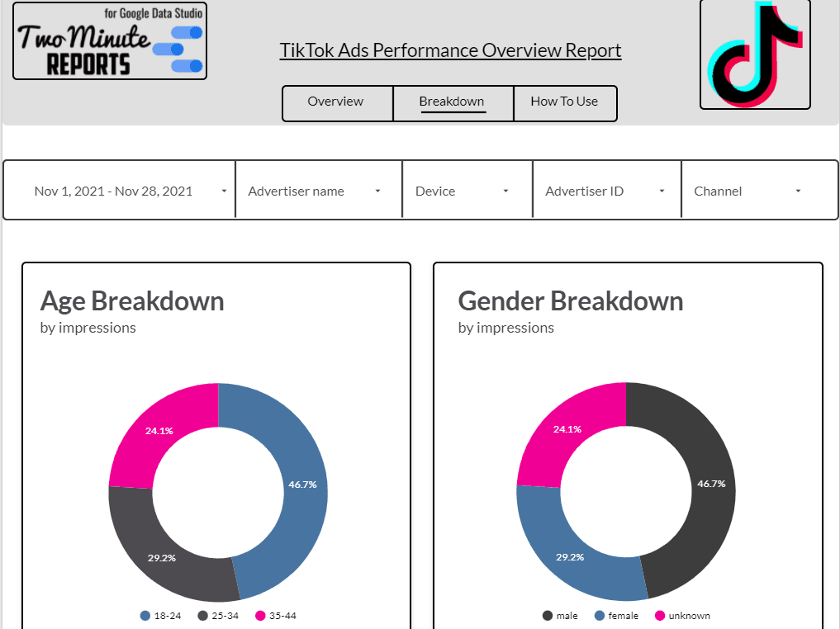The width and height of the screenshot is (840, 629).
Task: Select the 24.1% slice in Age Breakdown chart
Action: [x=159, y=432]
